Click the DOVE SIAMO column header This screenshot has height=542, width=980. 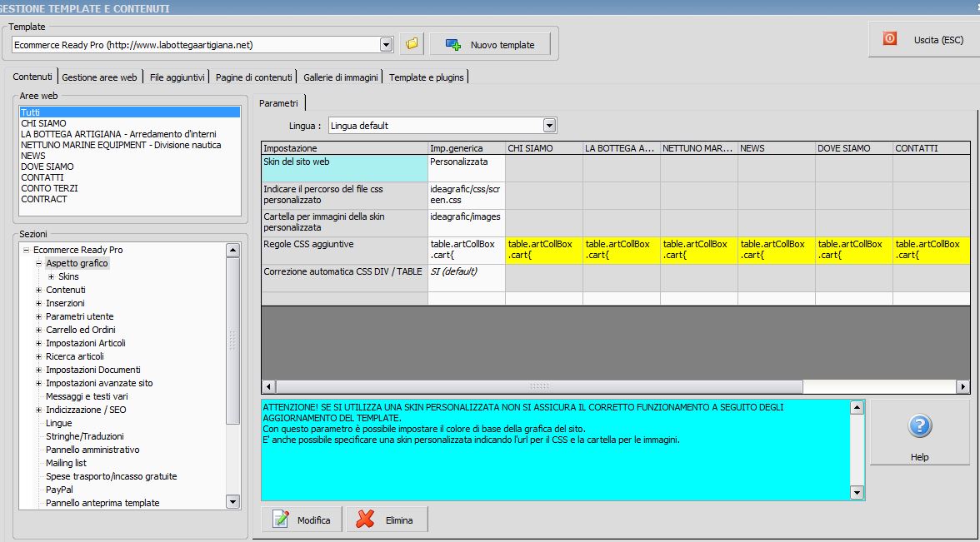coord(853,148)
